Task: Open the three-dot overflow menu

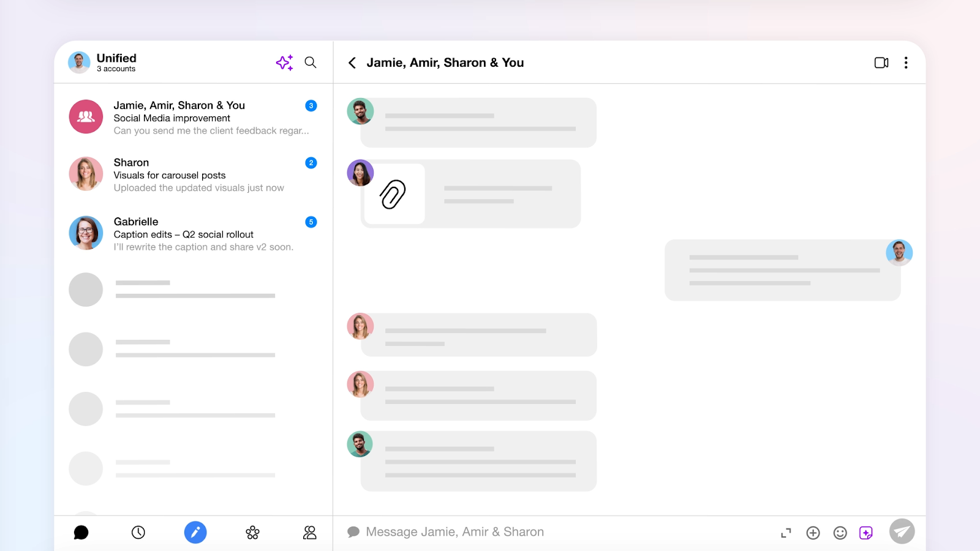Action: [906, 62]
